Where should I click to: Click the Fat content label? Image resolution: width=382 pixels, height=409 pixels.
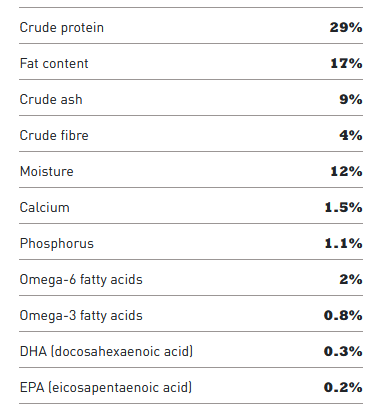tap(54, 63)
